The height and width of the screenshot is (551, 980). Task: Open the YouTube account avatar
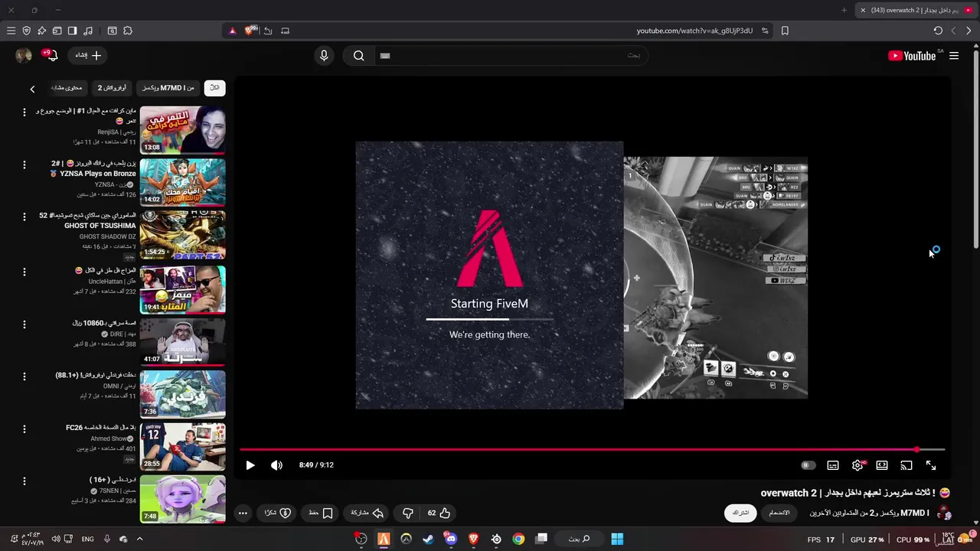24,55
